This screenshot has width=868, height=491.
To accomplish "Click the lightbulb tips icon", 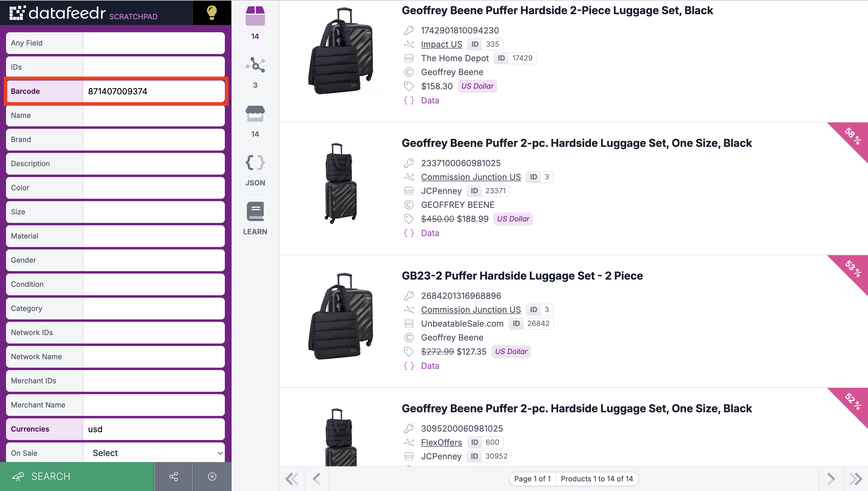I will 211,12.
